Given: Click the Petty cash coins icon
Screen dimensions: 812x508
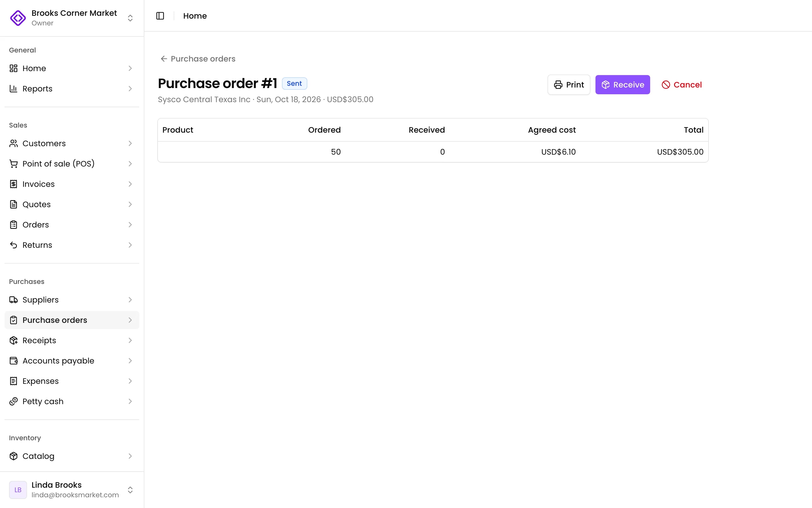Looking at the screenshot, I should tap(14, 402).
